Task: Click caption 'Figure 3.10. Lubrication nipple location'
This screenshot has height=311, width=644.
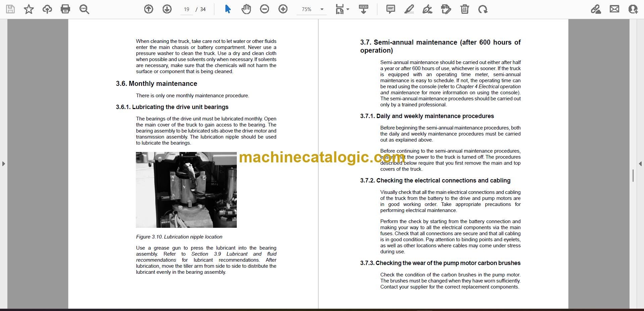Action: pyautogui.click(x=179, y=237)
